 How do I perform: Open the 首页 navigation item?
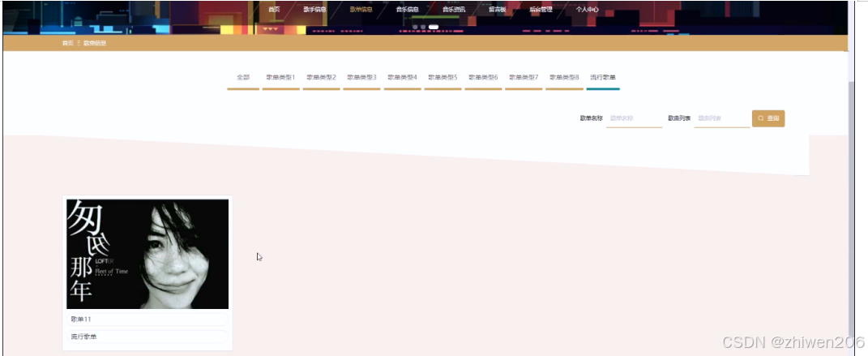[274, 10]
